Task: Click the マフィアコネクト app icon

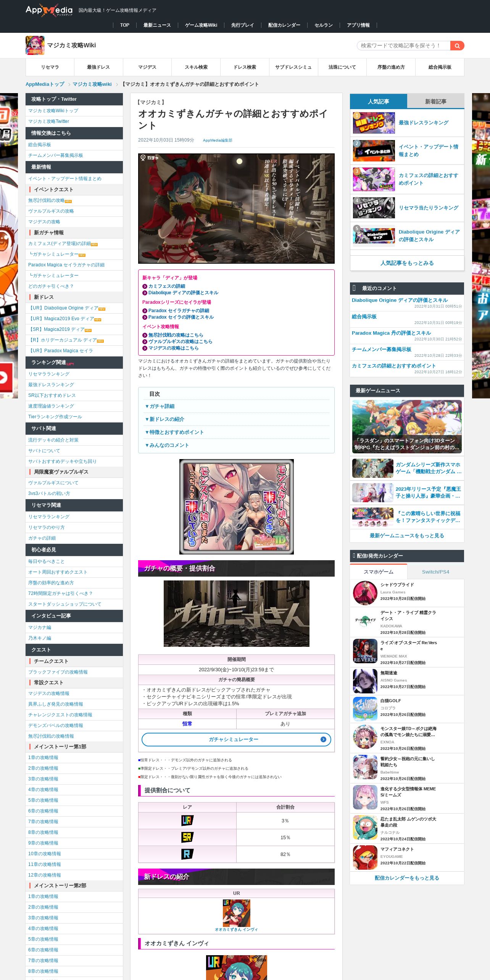Action: coord(365,857)
